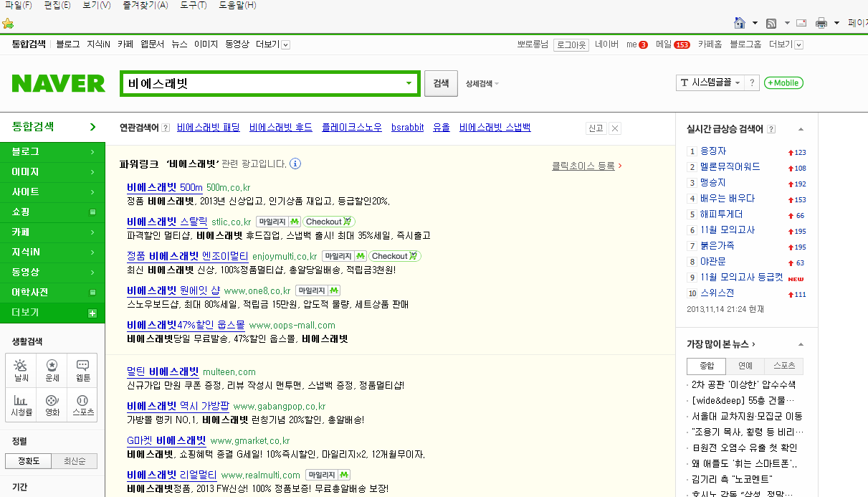
Task: Click the Print icon in browser toolbar
Action: coord(821,23)
